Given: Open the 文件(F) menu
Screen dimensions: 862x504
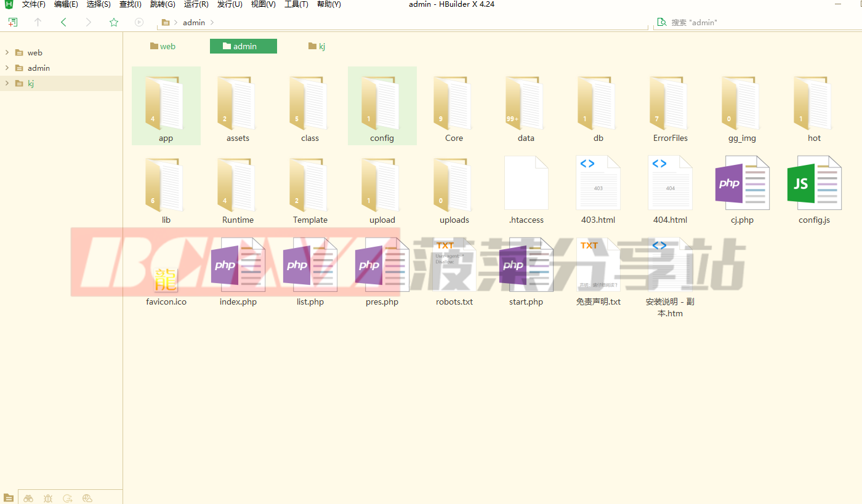Looking at the screenshot, I should click(33, 4).
